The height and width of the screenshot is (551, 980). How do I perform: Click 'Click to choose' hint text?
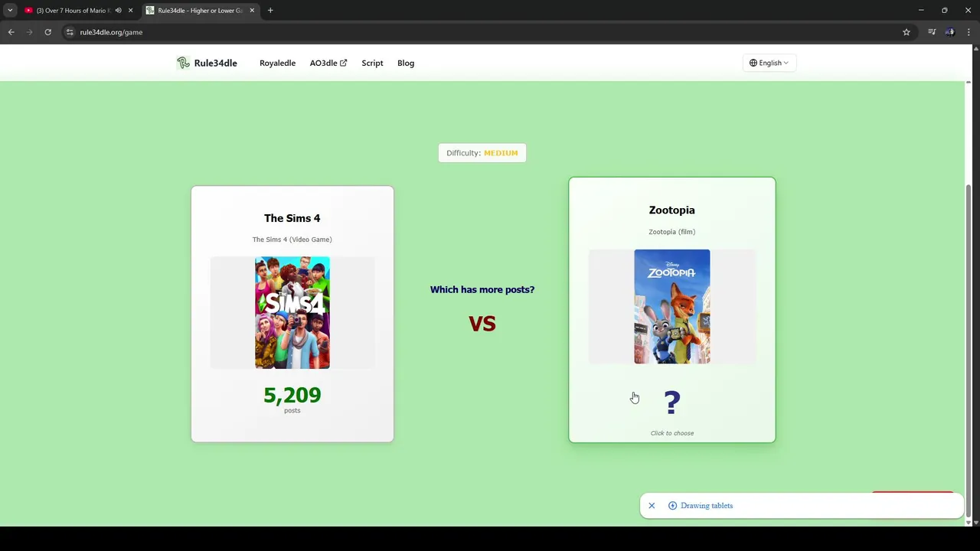672,433
